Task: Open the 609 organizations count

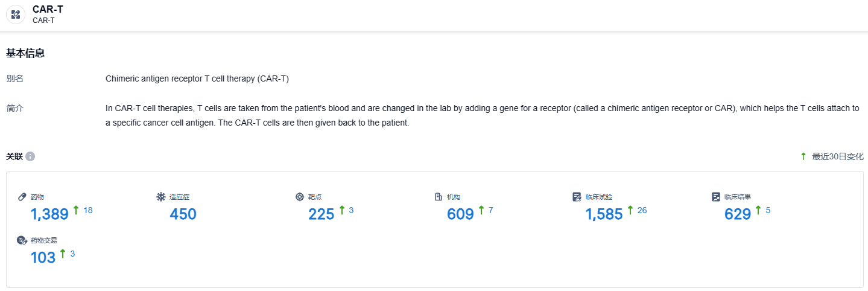Action: point(460,214)
